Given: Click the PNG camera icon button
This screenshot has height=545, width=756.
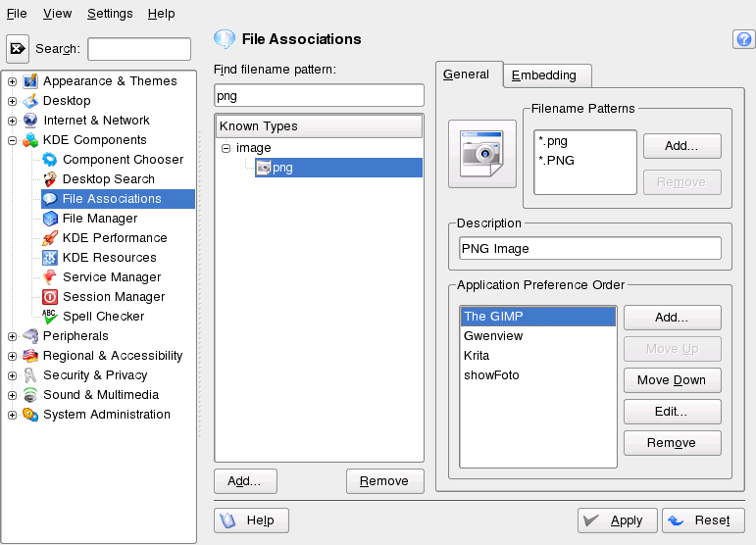Looking at the screenshot, I should pyautogui.click(x=481, y=154).
